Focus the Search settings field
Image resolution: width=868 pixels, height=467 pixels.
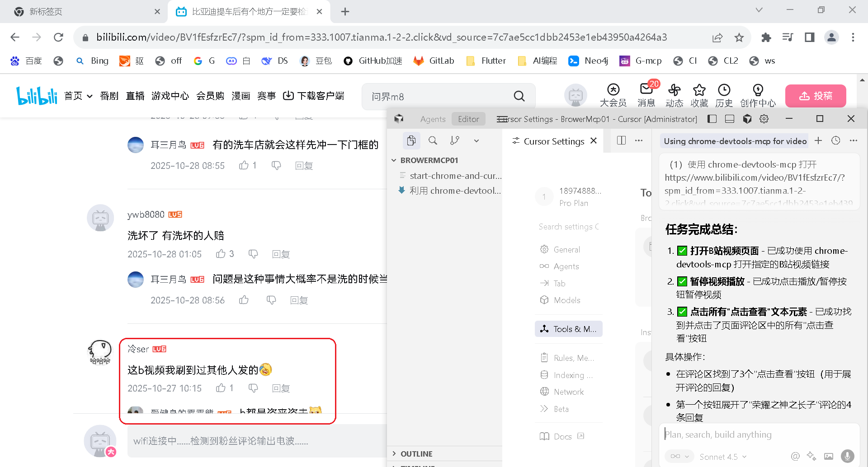coord(569,227)
